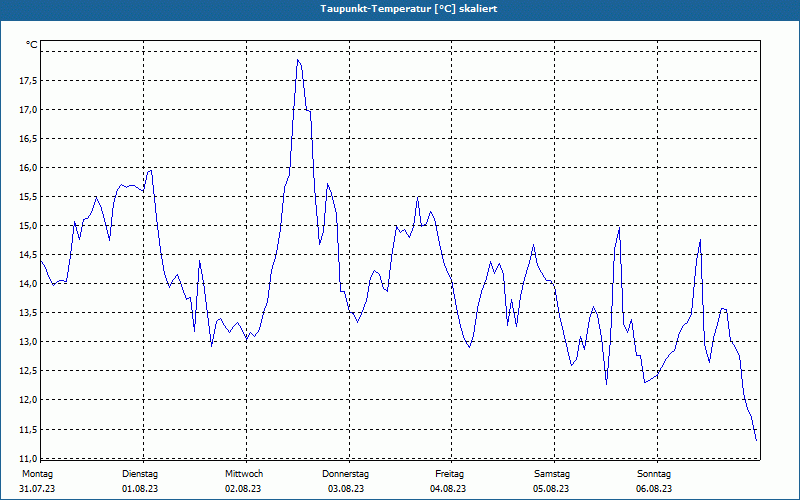Click the 11,5 y-axis label

point(29,430)
